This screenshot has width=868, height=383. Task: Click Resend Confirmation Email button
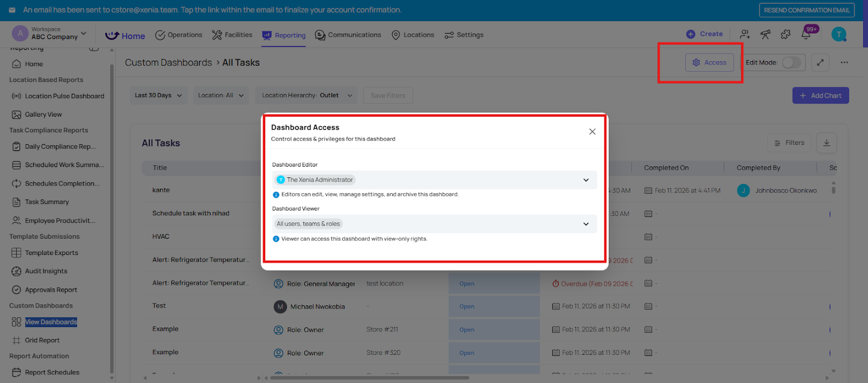click(x=807, y=10)
